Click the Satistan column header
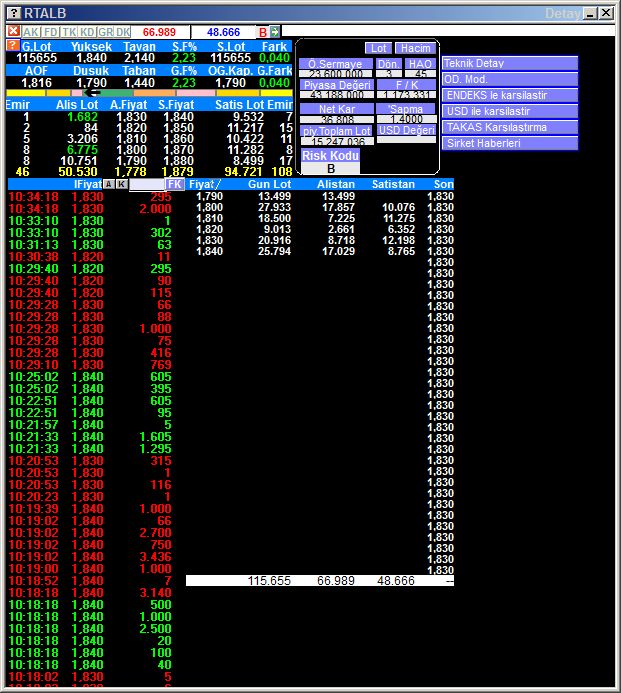This screenshot has width=621, height=693. tap(393, 184)
